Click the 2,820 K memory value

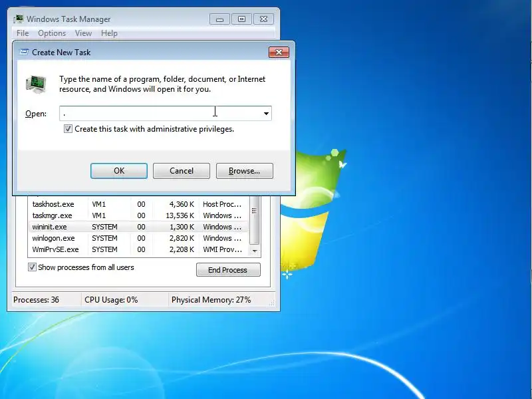pos(182,238)
